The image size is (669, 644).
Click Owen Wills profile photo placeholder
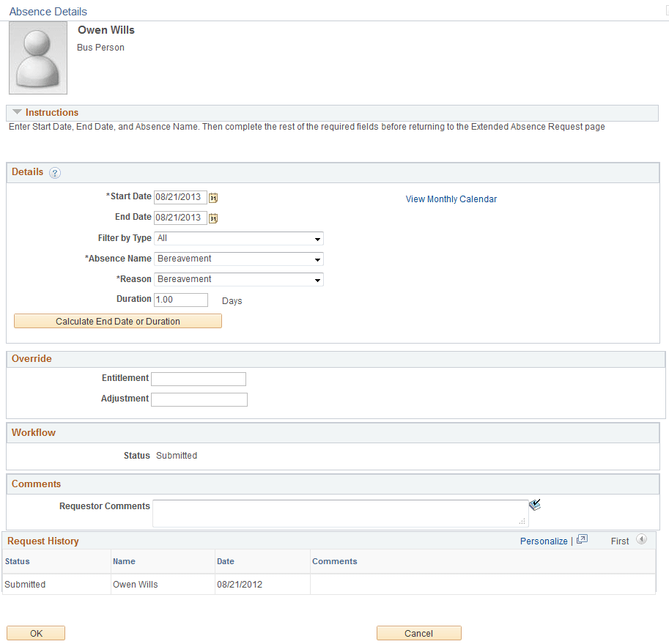(37, 57)
